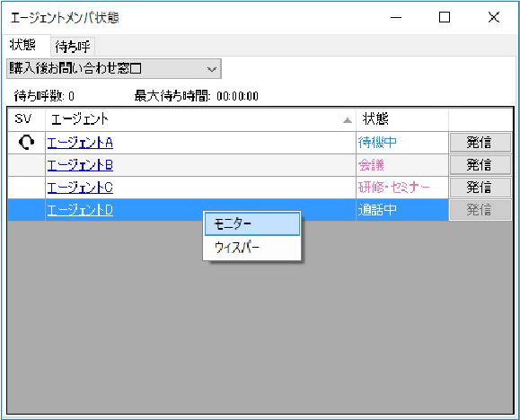Open the エージェントC link
Viewport: 520px width, 420px height.
[80, 188]
